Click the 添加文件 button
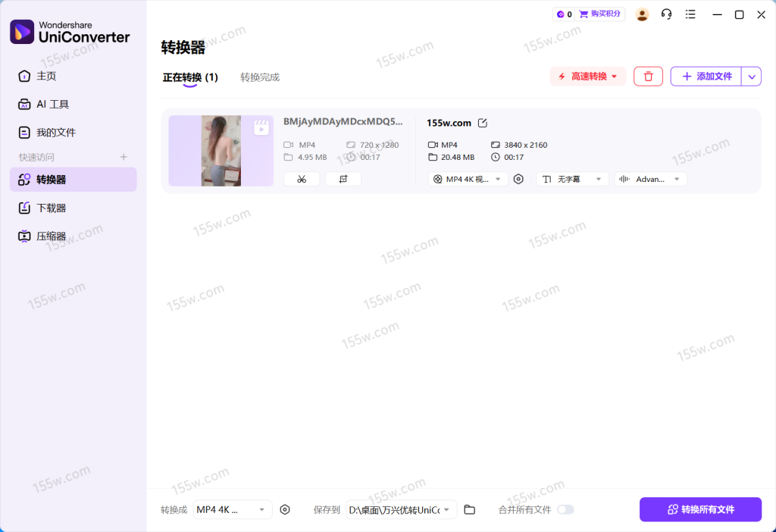The width and height of the screenshot is (776, 532). [x=706, y=77]
